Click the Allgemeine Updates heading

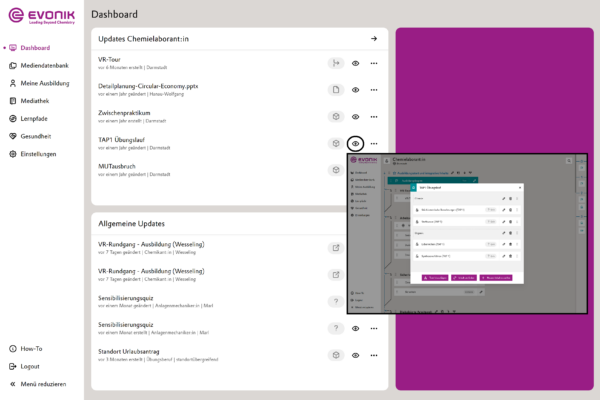coord(131,224)
